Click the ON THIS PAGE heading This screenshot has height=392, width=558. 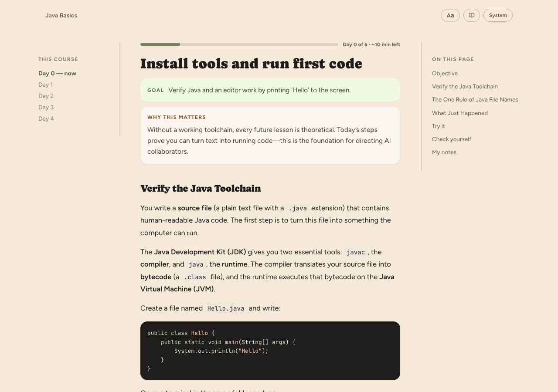click(x=453, y=59)
